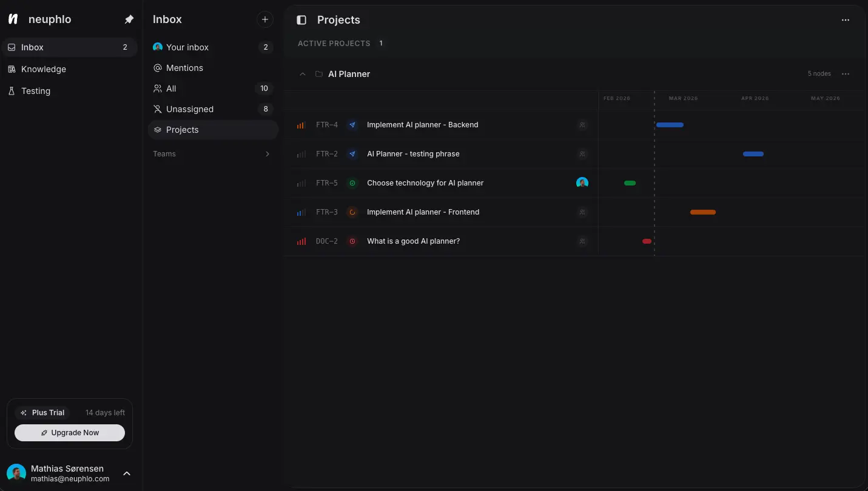Click the green completed status icon on FTR-5

pyautogui.click(x=352, y=182)
